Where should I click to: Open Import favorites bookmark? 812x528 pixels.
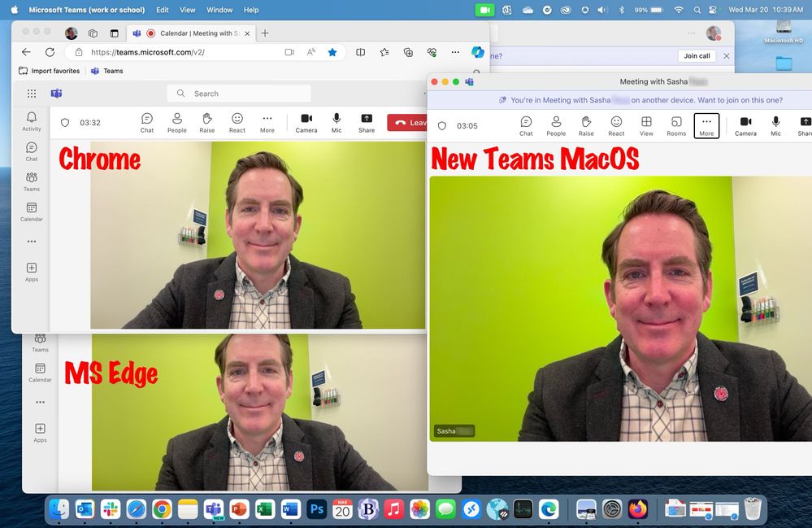point(50,71)
